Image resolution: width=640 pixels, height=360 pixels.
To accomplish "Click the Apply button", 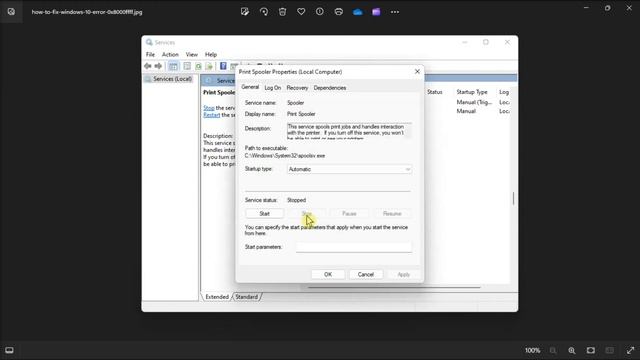I will tap(404, 274).
